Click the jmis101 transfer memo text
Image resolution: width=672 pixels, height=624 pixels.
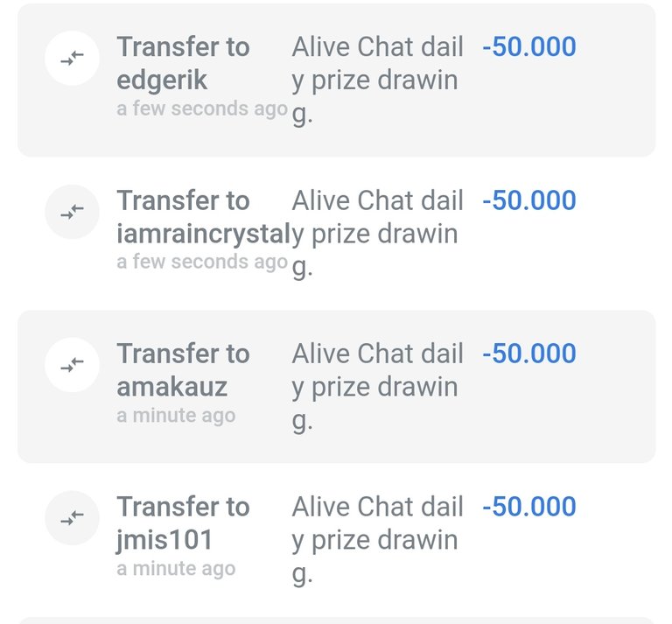pos(378,540)
